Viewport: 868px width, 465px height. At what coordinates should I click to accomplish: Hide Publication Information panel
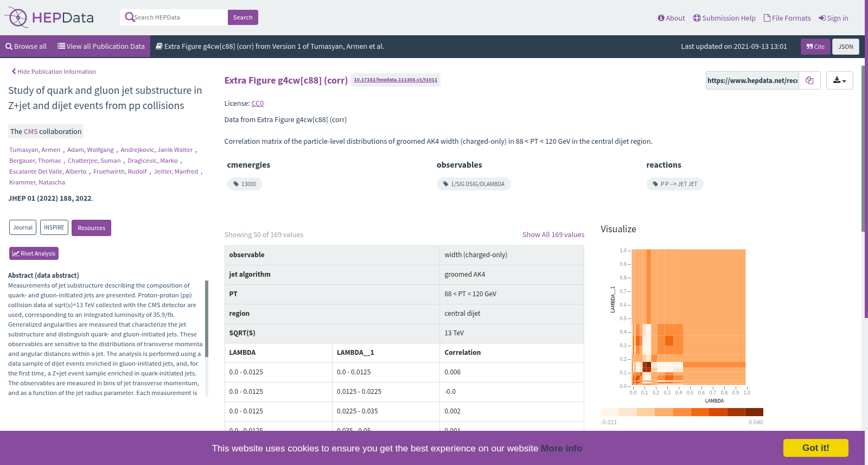pyautogui.click(x=54, y=72)
